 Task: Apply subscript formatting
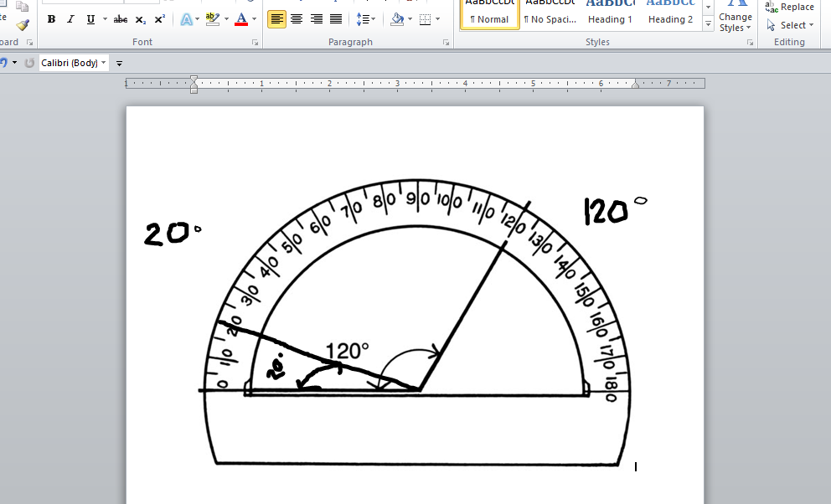coord(141,19)
